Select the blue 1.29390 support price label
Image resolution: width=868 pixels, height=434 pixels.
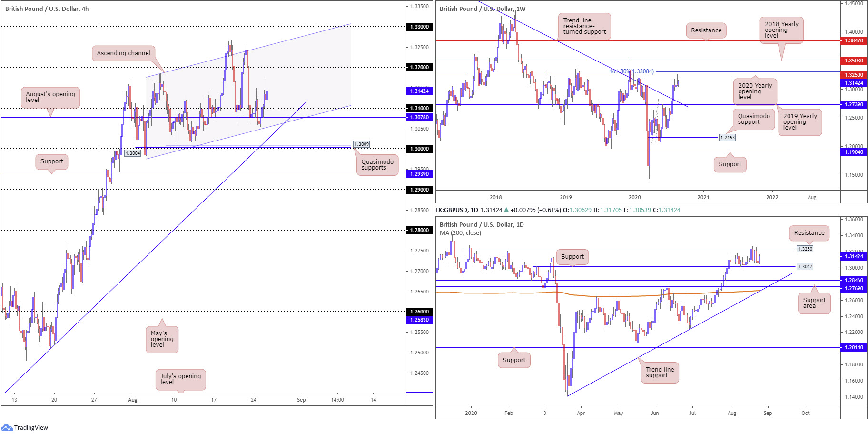(x=419, y=174)
